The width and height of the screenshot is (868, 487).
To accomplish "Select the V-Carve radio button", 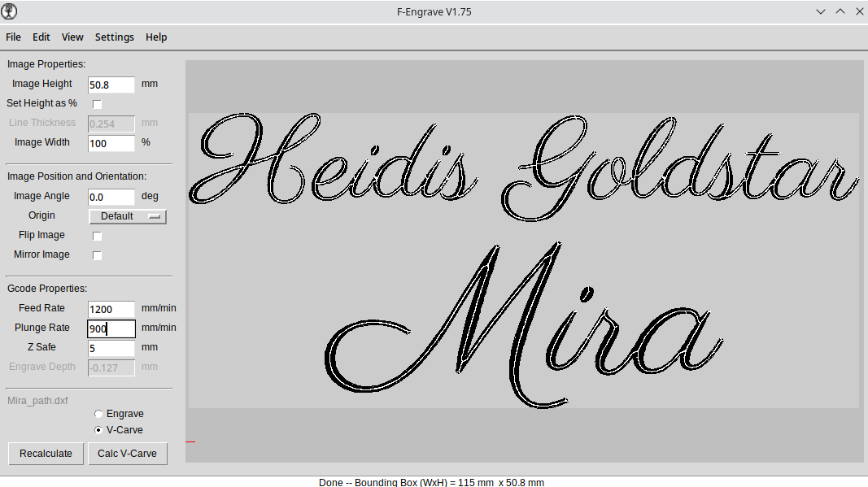I will tap(99, 430).
